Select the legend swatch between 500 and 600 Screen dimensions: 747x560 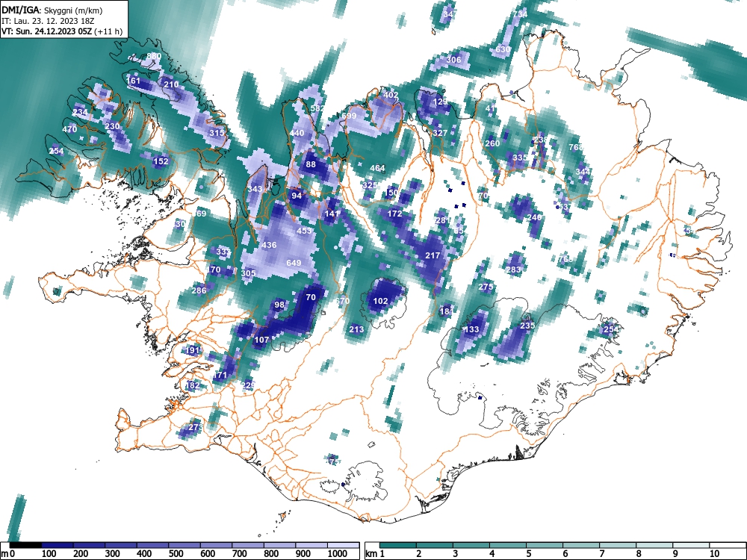point(185,545)
